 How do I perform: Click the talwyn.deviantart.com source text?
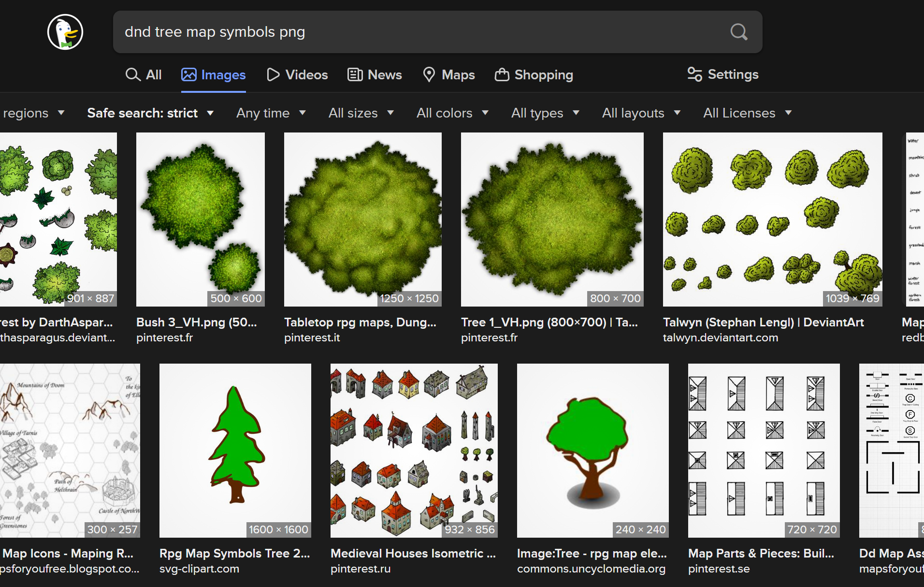click(x=721, y=338)
